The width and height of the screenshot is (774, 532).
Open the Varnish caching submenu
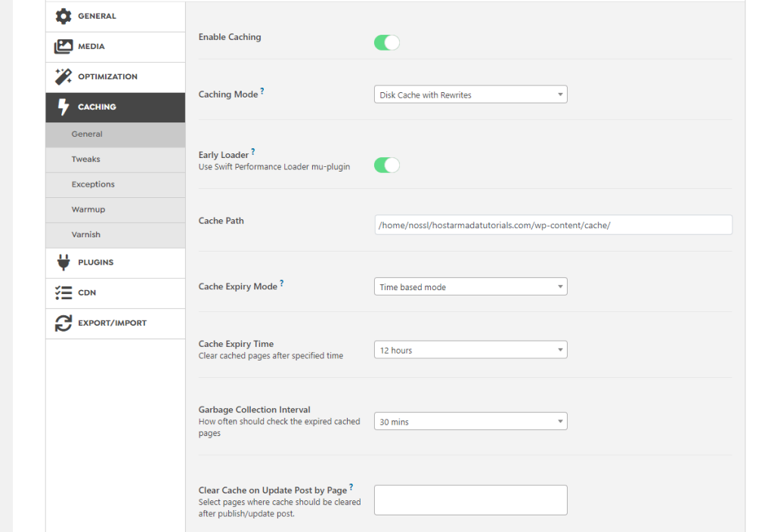(x=116, y=235)
